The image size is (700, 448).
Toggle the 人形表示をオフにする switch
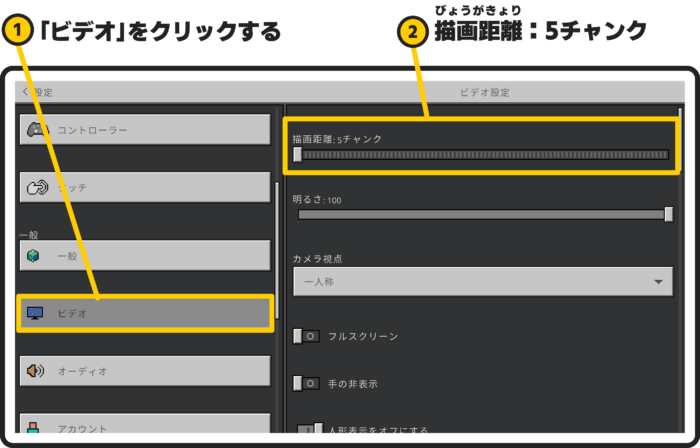[310, 430]
